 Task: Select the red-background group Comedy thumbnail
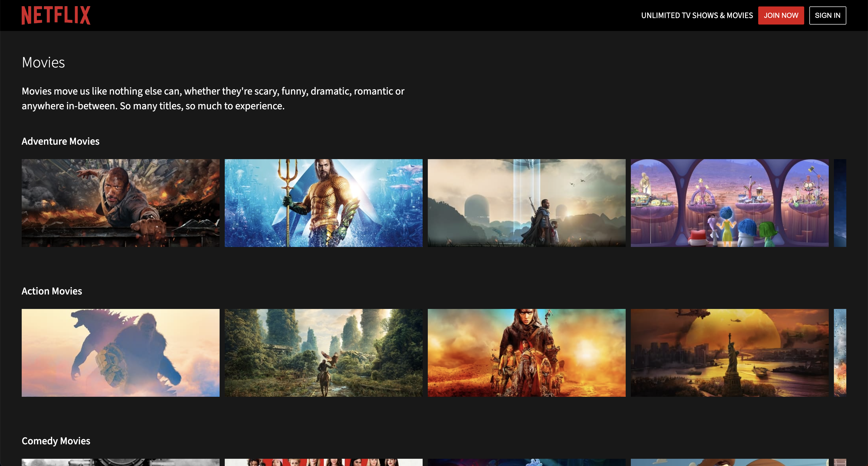click(x=323, y=462)
